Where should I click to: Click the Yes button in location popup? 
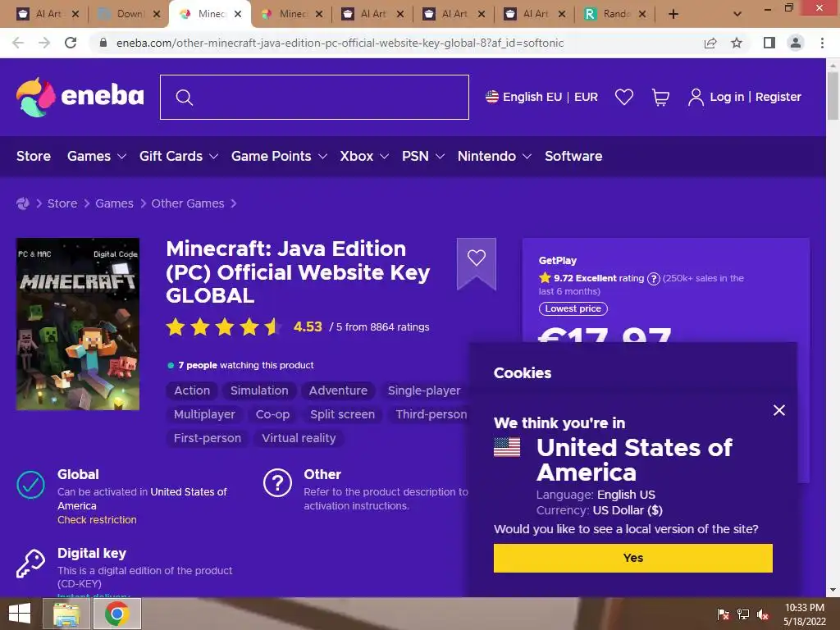(632, 558)
